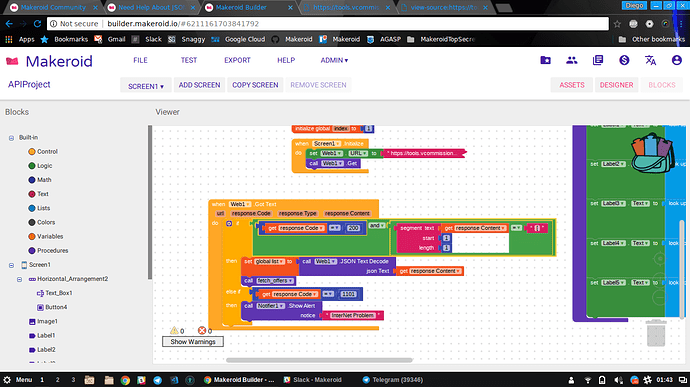690x387 pixels.
Task: Open the Lists blocks category
Action: coord(39,208)
